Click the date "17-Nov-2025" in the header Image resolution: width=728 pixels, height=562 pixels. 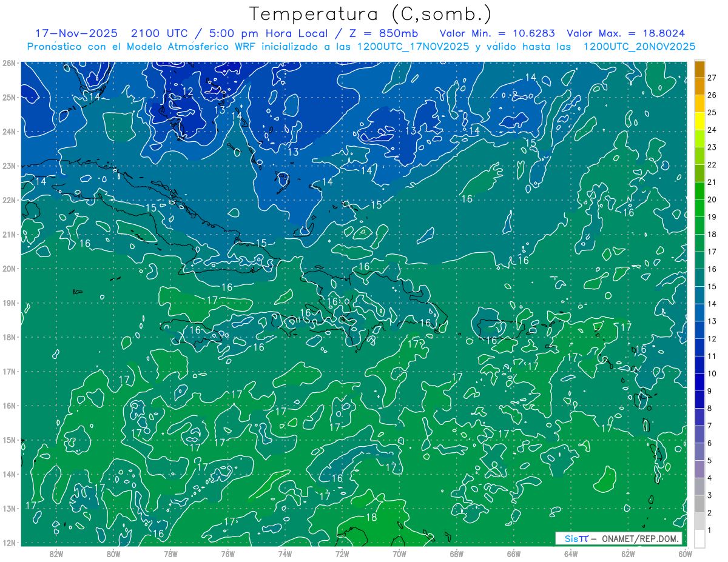pos(76,33)
